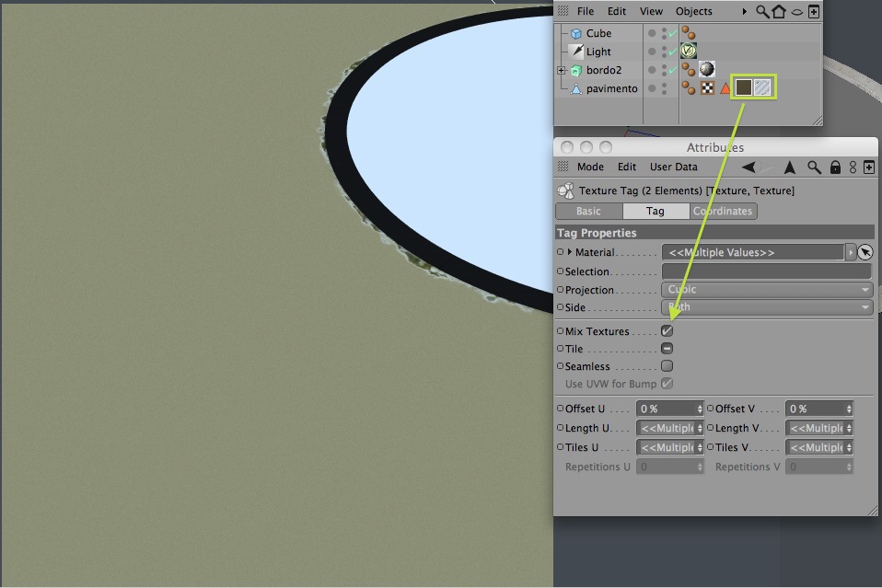Click the magnifier icon in Attributes toolbar
882x588 pixels.
coord(814,167)
